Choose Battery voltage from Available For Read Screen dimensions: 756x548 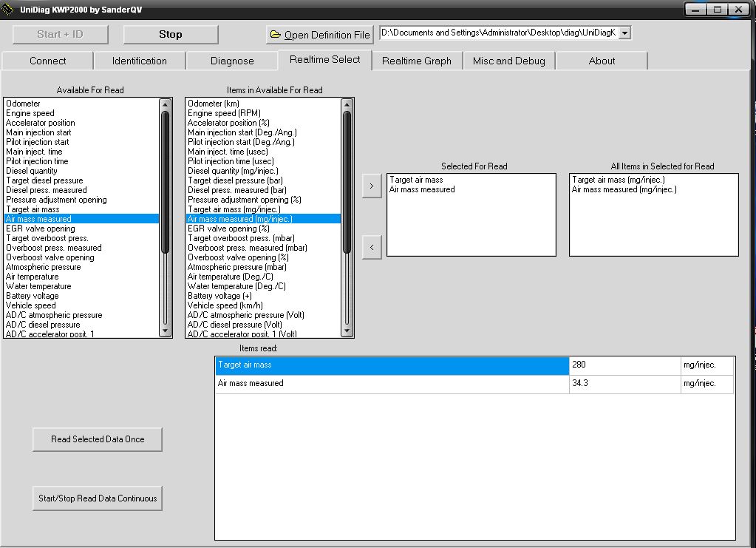(x=33, y=296)
